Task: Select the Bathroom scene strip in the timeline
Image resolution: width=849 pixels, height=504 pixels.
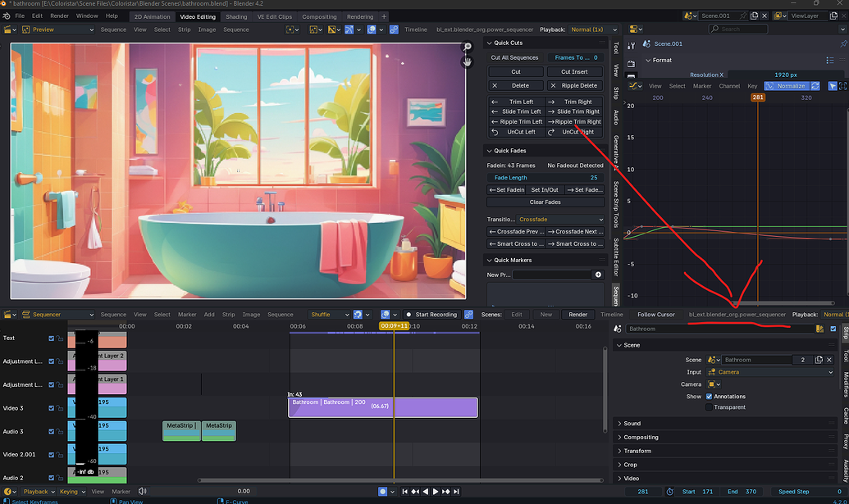Action: 383,407
